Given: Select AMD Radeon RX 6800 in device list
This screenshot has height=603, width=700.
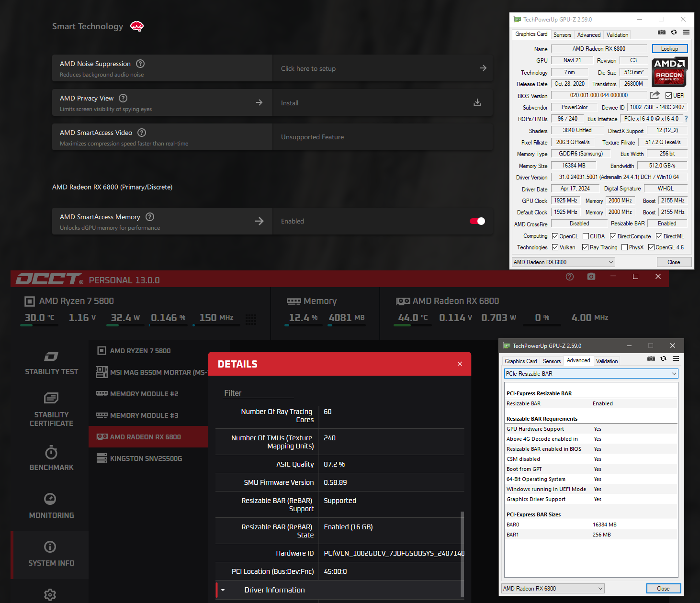Looking at the screenshot, I should point(148,436).
